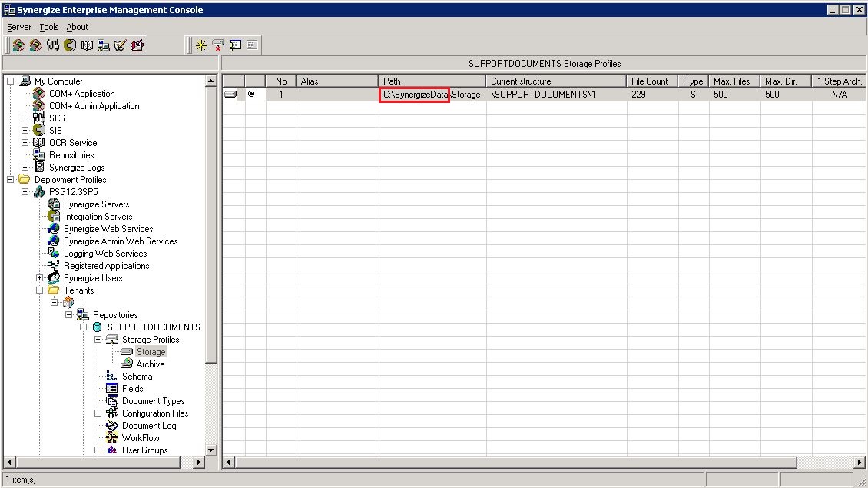The height and width of the screenshot is (488, 868).
Task: Click the SIS toolbar icon
Action: pyautogui.click(x=70, y=45)
